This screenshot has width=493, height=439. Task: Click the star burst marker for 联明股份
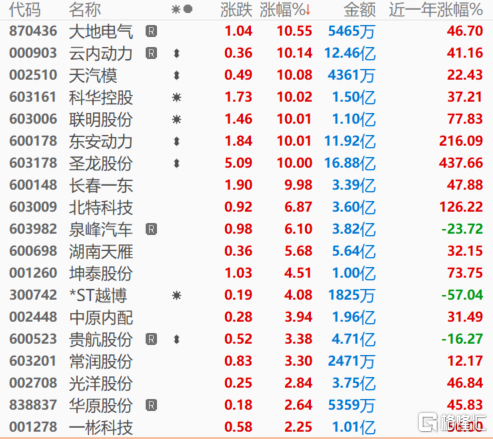pyautogui.click(x=177, y=119)
